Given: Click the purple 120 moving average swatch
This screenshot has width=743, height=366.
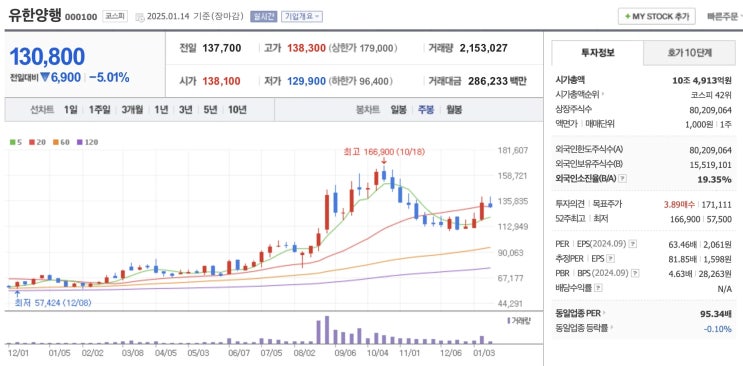Looking at the screenshot, I should (x=79, y=142).
